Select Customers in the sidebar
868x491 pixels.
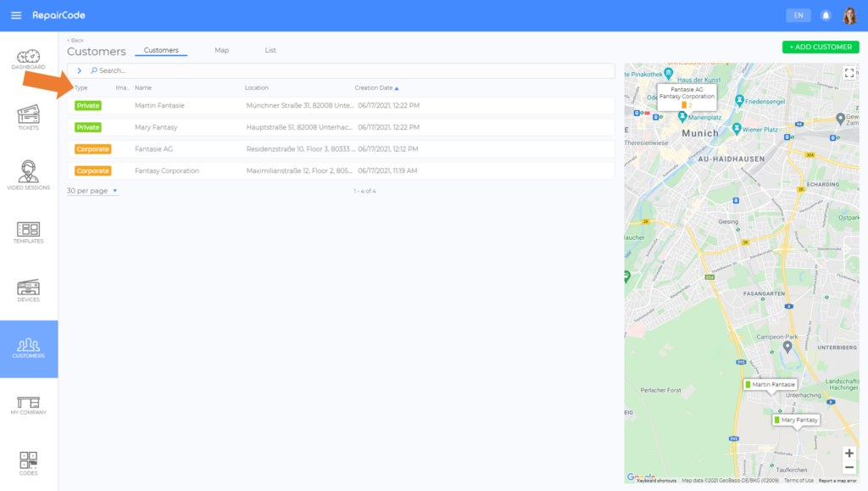coord(29,349)
